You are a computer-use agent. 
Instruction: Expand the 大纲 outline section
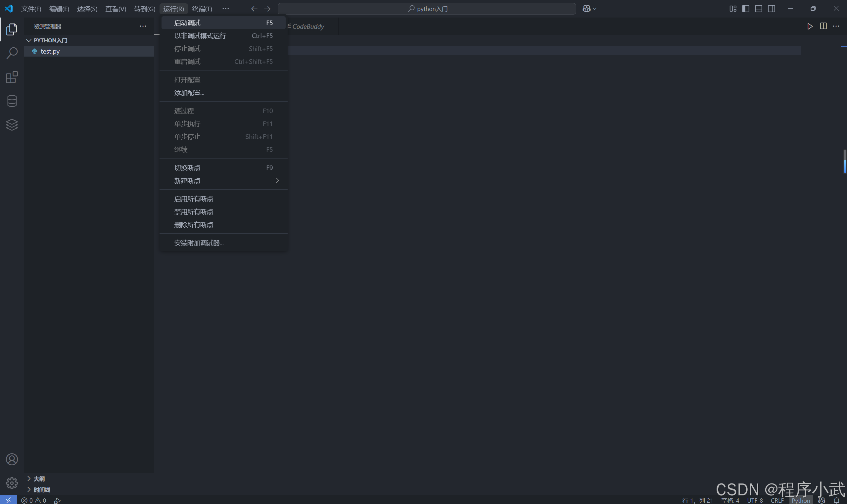pos(39,479)
